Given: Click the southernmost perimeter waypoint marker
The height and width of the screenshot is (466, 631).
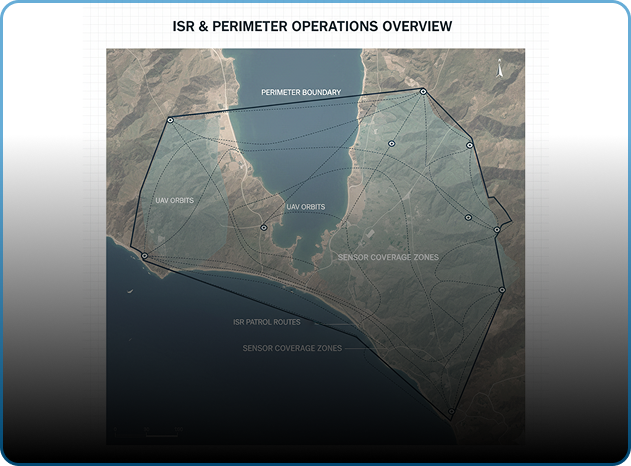Looking at the screenshot, I should pos(451,411).
